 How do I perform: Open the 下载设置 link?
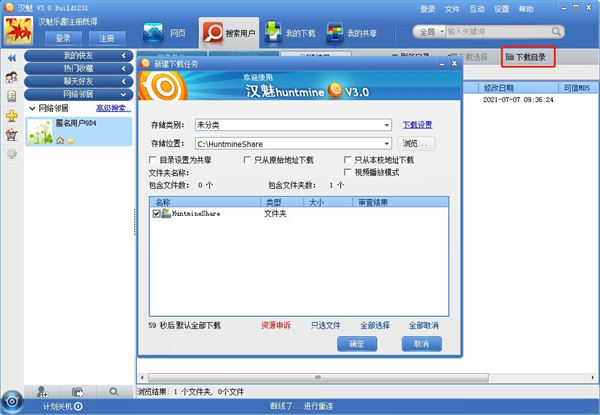point(417,125)
